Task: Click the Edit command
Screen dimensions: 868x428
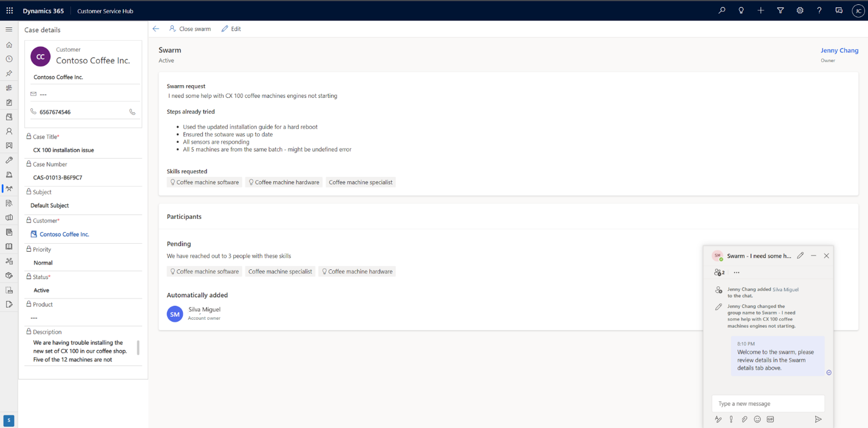Action: [231, 29]
